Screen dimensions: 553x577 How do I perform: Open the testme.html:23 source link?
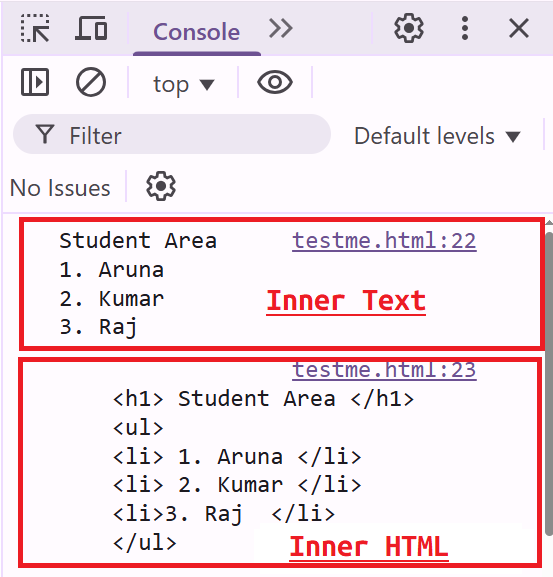coord(384,370)
